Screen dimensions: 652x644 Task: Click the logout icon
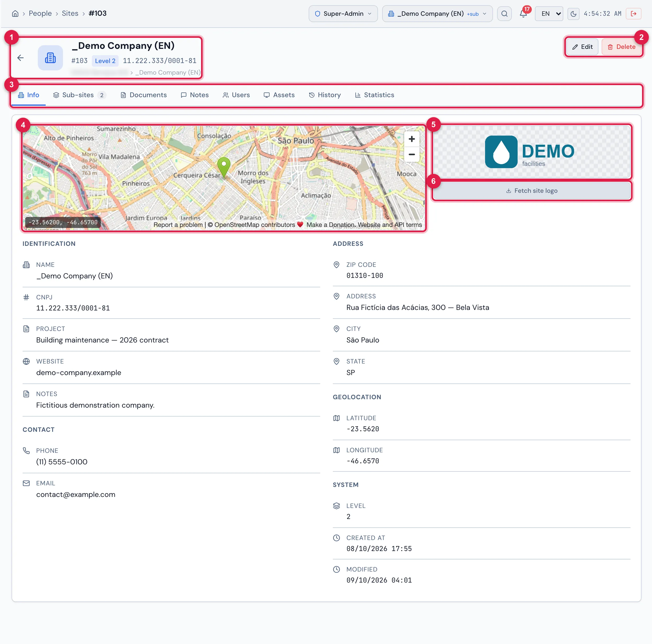click(633, 13)
